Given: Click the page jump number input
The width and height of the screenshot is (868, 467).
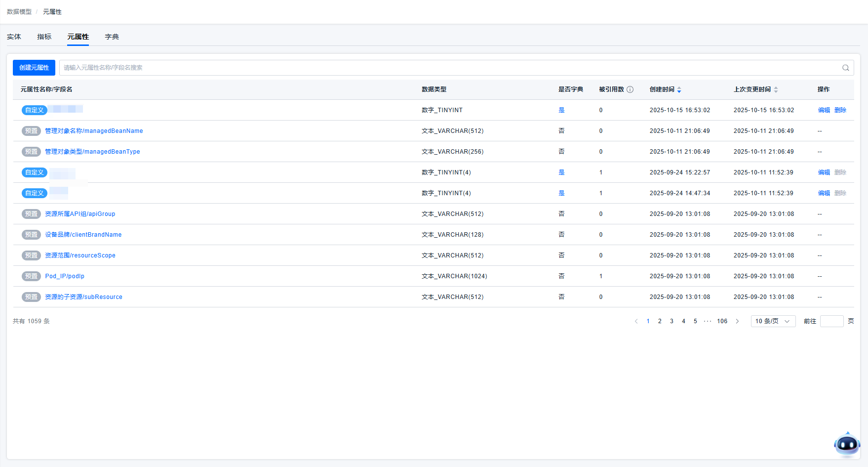Looking at the screenshot, I should click(x=831, y=321).
